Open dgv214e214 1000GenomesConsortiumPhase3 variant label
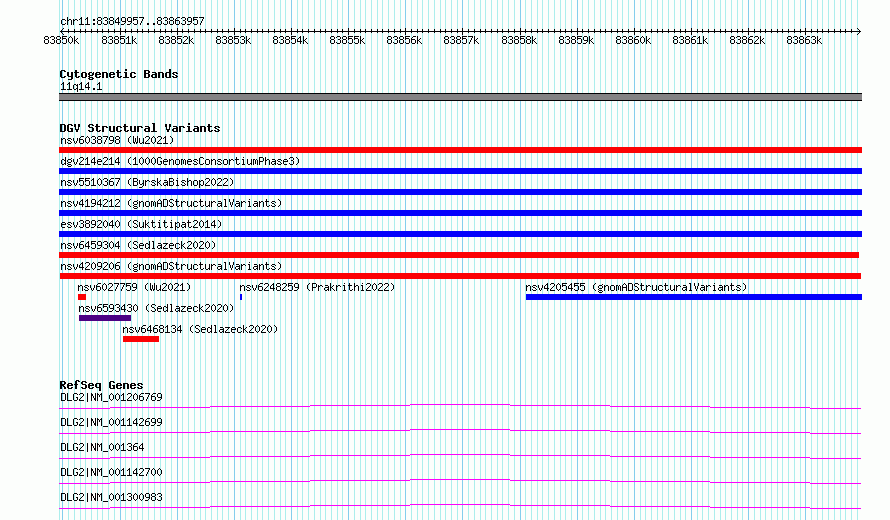The width and height of the screenshot is (890, 520). tap(180, 161)
